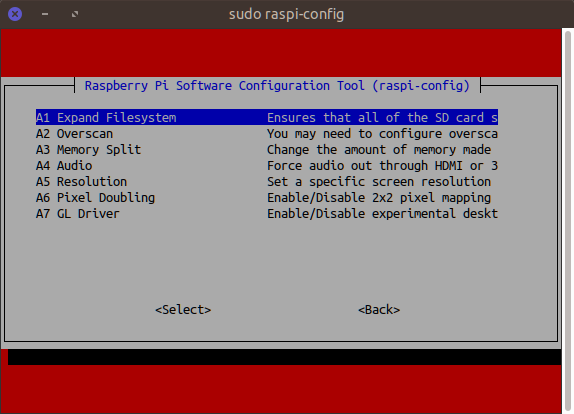The height and width of the screenshot is (414, 574).
Task: Click the <Back> button
Action: (x=379, y=310)
